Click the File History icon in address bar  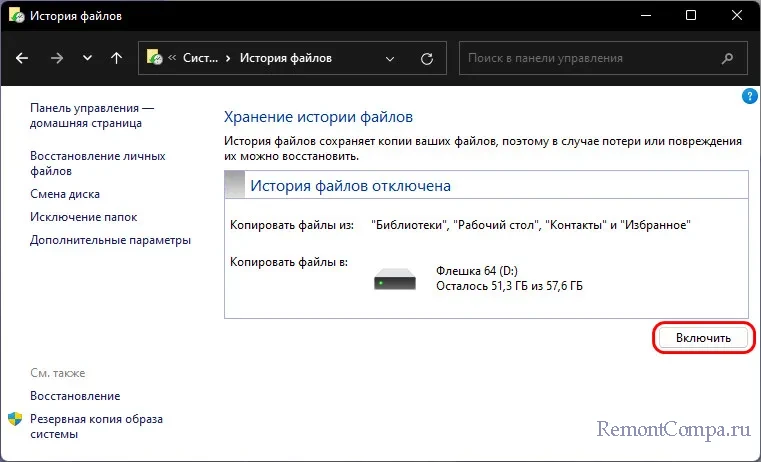tap(155, 58)
